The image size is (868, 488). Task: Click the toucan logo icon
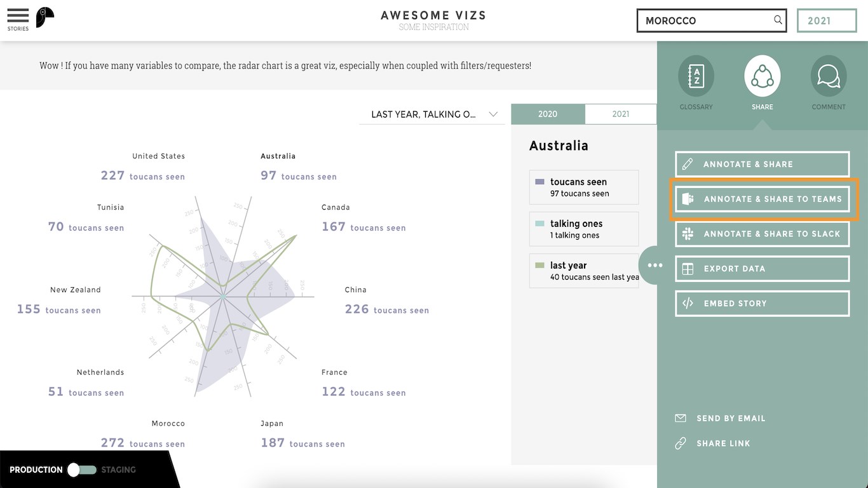tap(44, 17)
